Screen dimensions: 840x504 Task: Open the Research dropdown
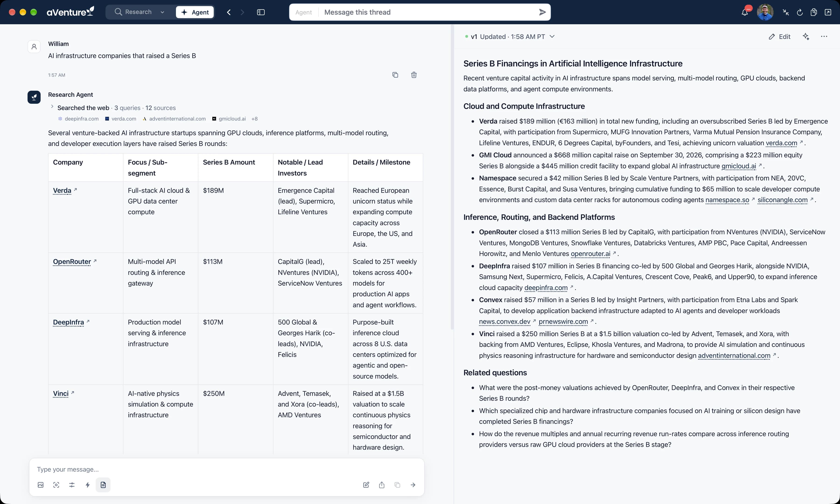point(140,12)
